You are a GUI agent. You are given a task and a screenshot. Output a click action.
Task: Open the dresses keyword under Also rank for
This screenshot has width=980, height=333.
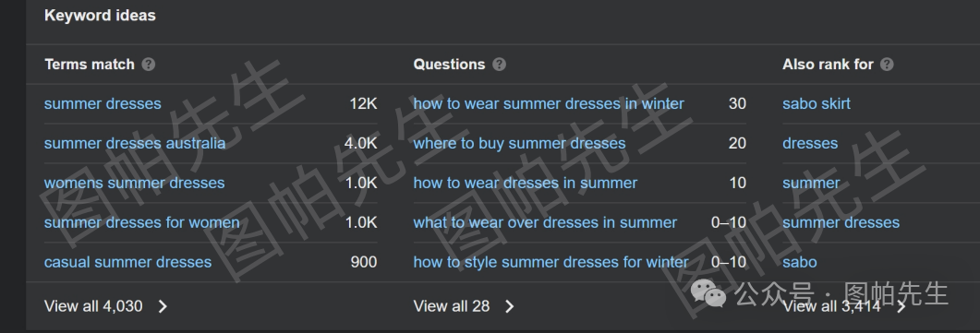pyautogui.click(x=810, y=143)
